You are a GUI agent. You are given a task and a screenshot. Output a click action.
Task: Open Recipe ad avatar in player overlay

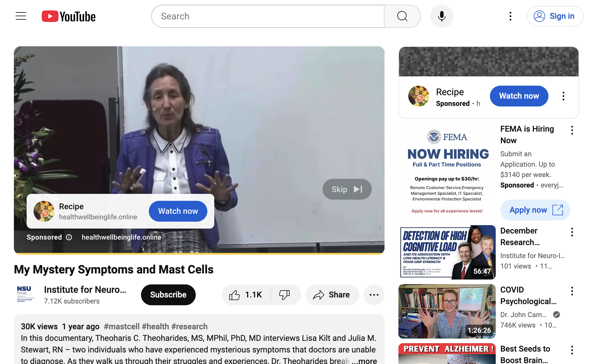point(44,211)
